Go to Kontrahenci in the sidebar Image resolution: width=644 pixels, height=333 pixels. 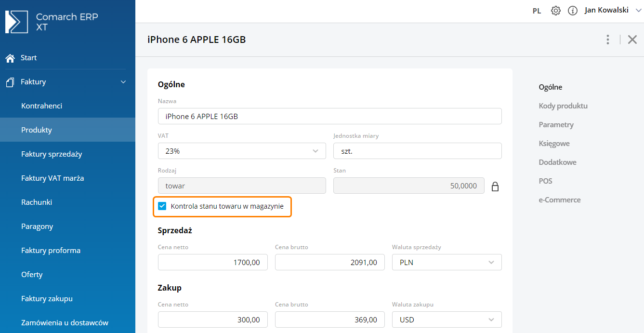coord(42,106)
